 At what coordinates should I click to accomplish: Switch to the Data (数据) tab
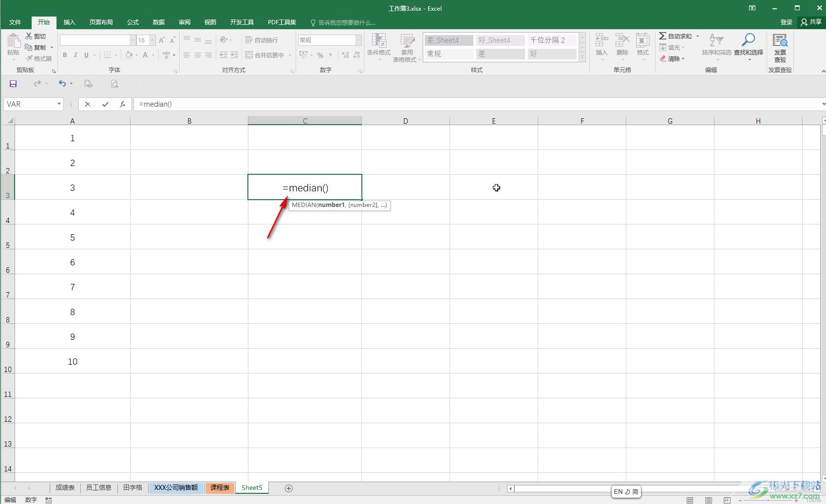(x=159, y=22)
